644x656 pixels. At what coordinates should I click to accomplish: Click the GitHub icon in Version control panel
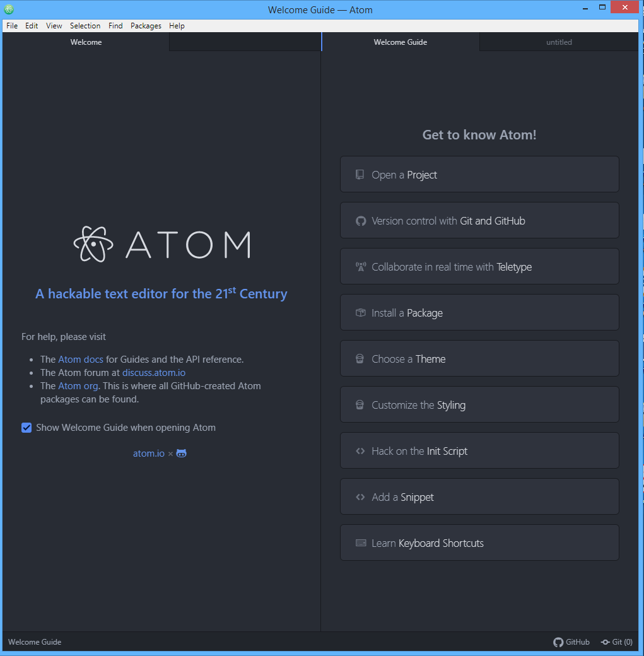(x=360, y=220)
